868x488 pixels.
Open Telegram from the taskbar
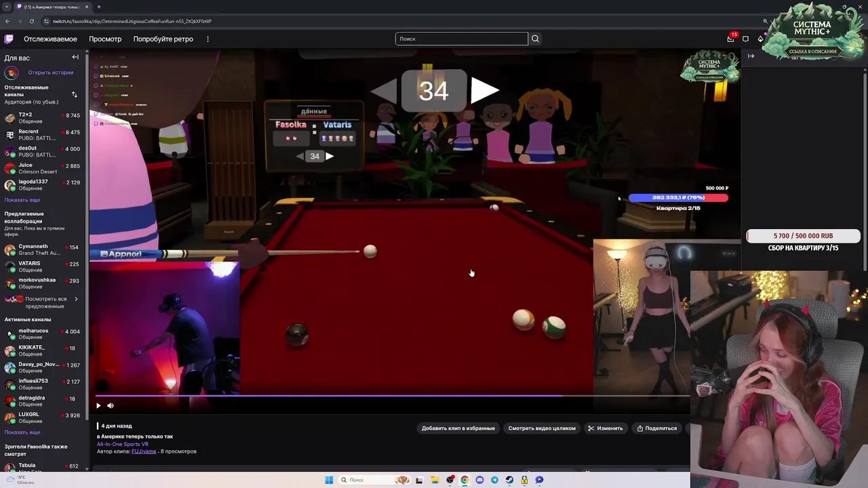494,480
